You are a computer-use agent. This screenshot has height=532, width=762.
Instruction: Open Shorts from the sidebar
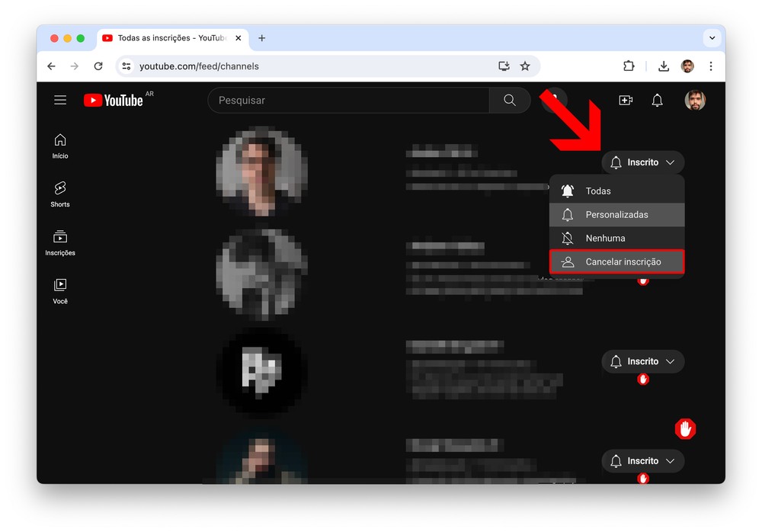60,194
